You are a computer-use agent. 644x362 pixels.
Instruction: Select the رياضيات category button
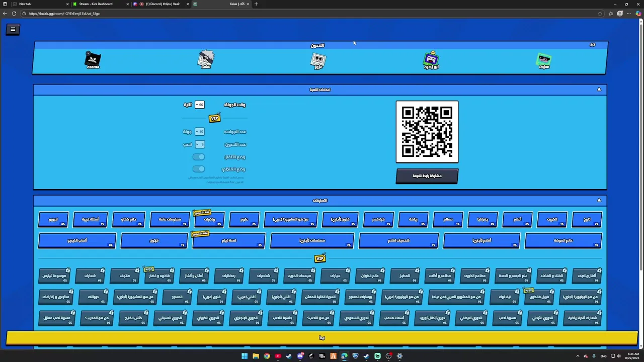coord(209,220)
